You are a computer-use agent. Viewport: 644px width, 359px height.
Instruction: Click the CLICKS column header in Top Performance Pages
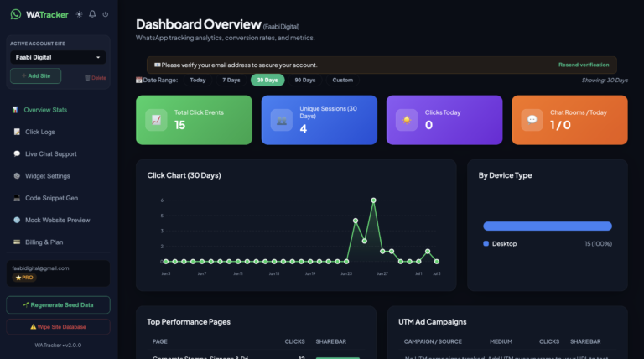(x=294, y=341)
